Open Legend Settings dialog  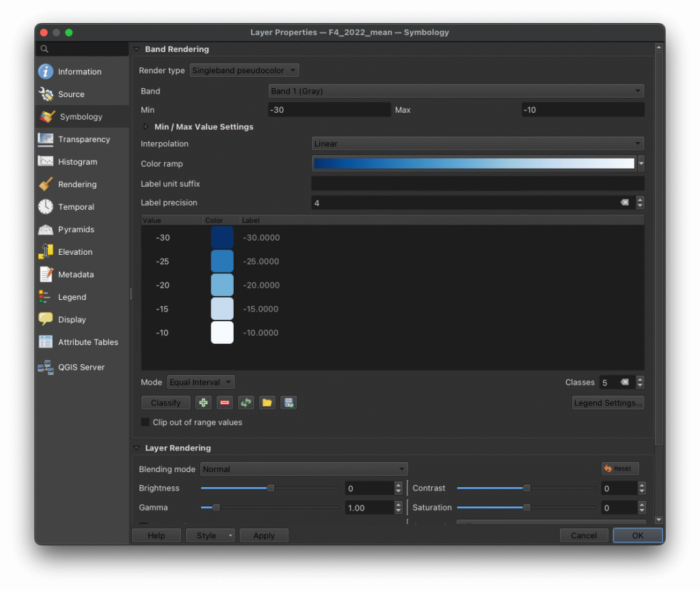(608, 403)
